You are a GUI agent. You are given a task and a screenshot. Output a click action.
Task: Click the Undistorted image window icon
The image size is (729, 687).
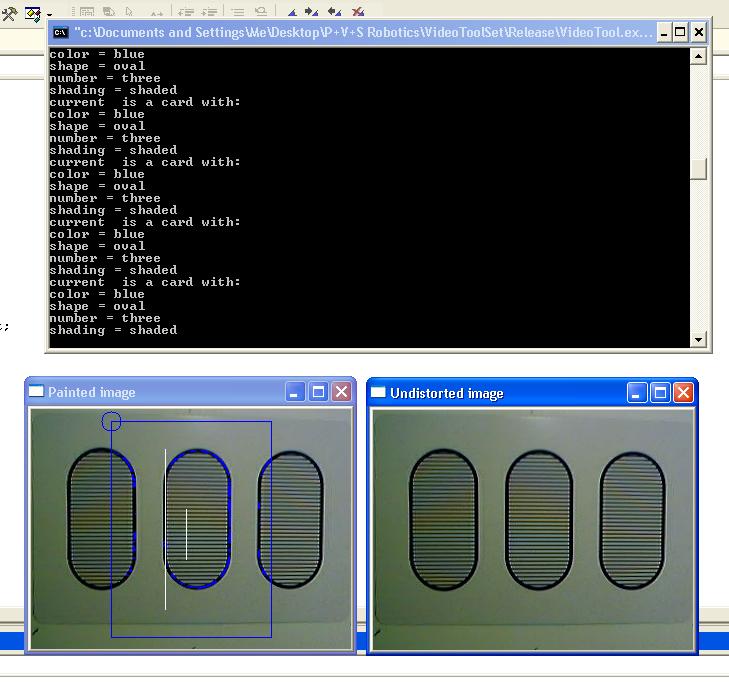[x=378, y=393]
